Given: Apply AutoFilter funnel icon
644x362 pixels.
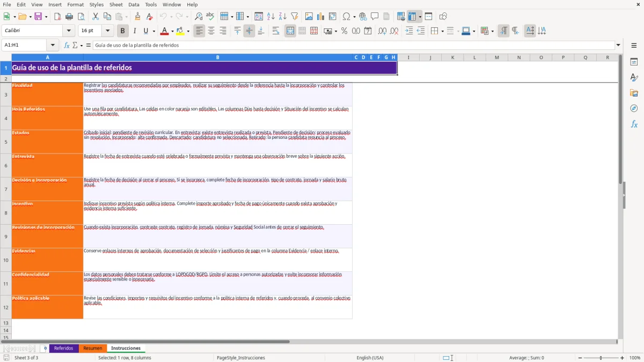Looking at the screenshot, I should click(x=294, y=17).
